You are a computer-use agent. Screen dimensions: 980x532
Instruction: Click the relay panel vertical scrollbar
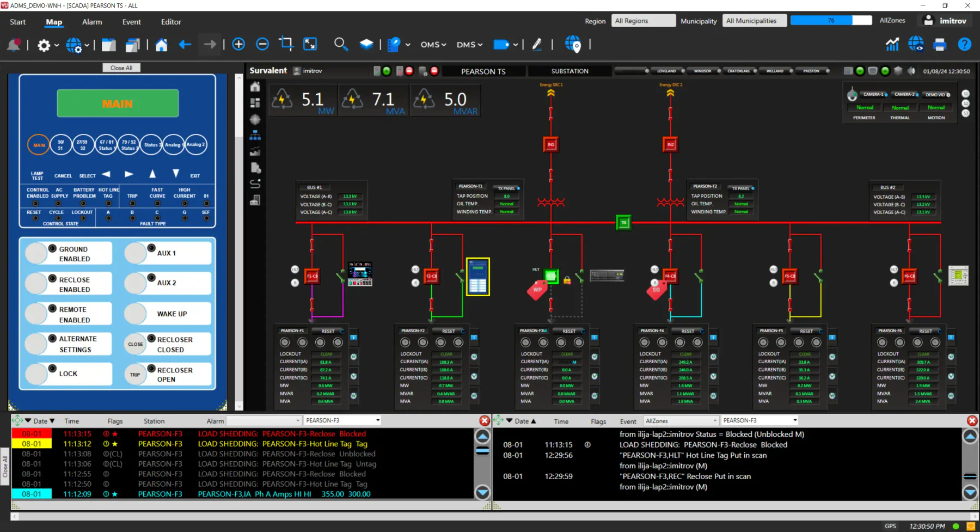[x=238, y=241]
